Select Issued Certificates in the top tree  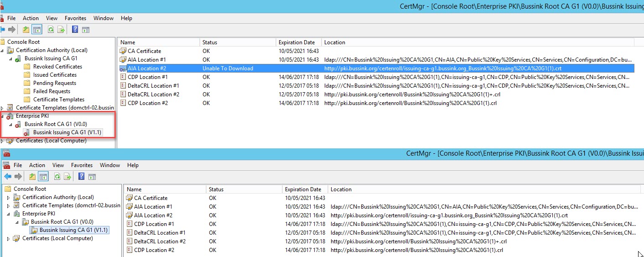pyautogui.click(x=55, y=75)
